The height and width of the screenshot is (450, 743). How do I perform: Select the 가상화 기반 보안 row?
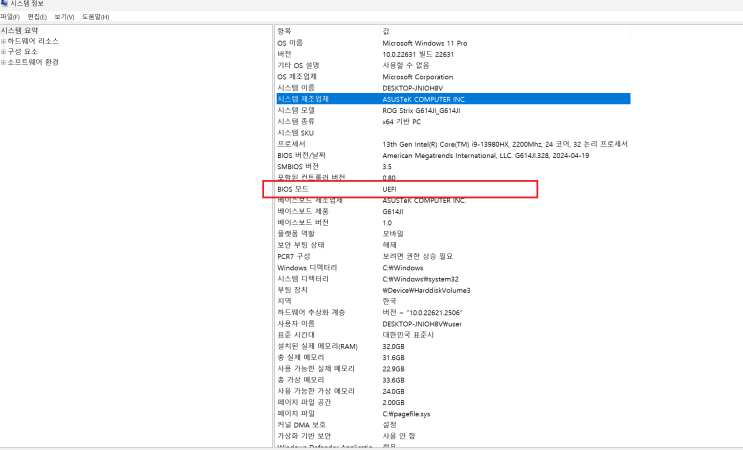point(453,436)
